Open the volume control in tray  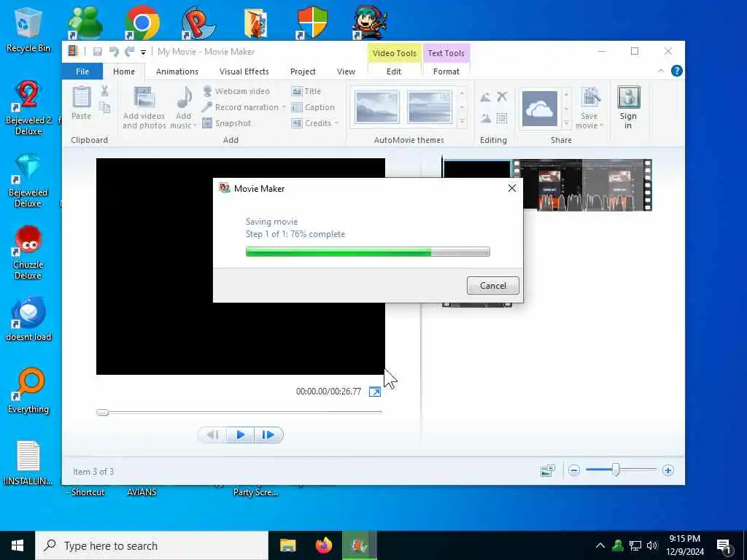click(651, 545)
